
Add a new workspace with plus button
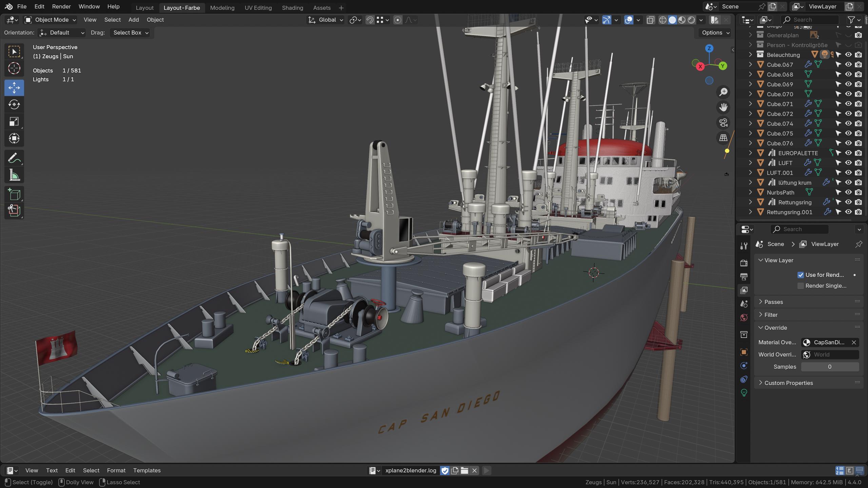[341, 7]
